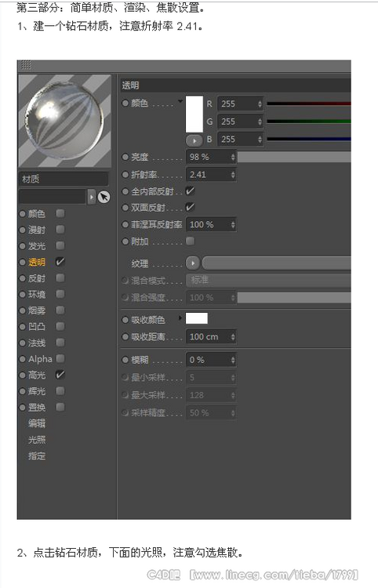Image resolution: width=378 pixels, height=588 pixels.
Task: Open the 纹理 texture arrow button
Action: (x=193, y=263)
